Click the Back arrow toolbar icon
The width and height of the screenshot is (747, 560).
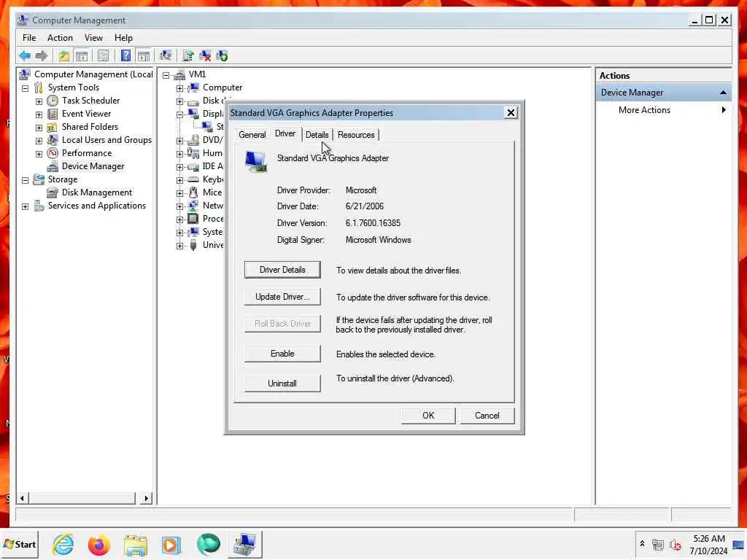(x=25, y=55)
